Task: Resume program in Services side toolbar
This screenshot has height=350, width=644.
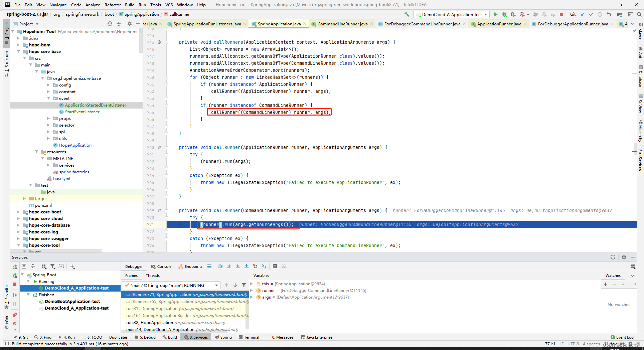Action: point(15,295)
